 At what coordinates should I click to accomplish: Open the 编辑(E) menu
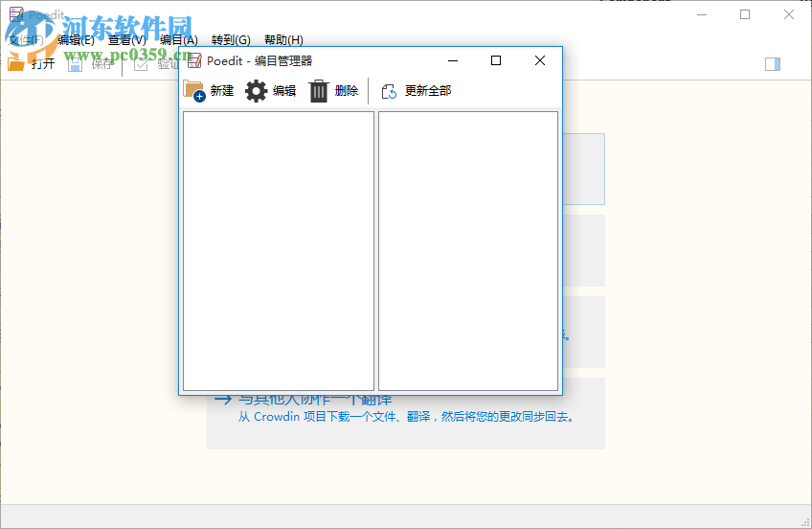(x=77, y=40)
